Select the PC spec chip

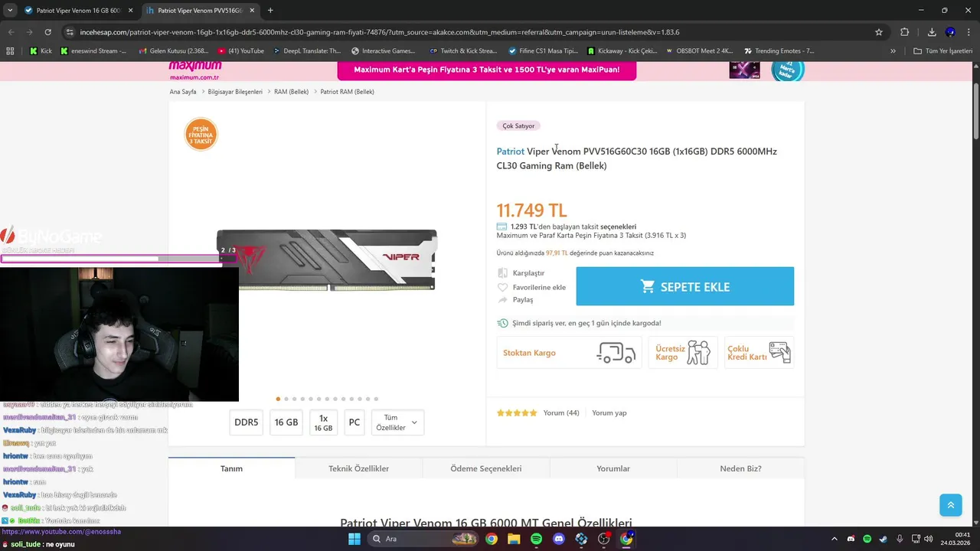[x=354, y=422]
